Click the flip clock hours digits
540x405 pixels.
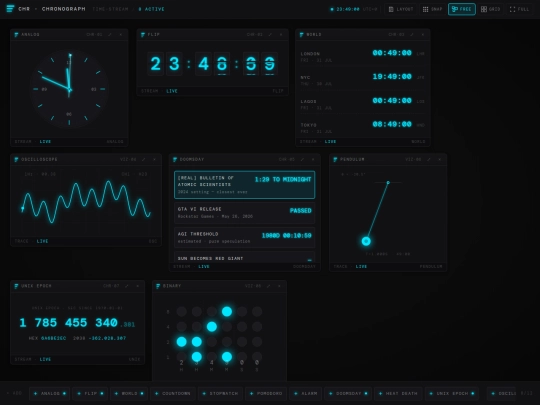point(165,64)
